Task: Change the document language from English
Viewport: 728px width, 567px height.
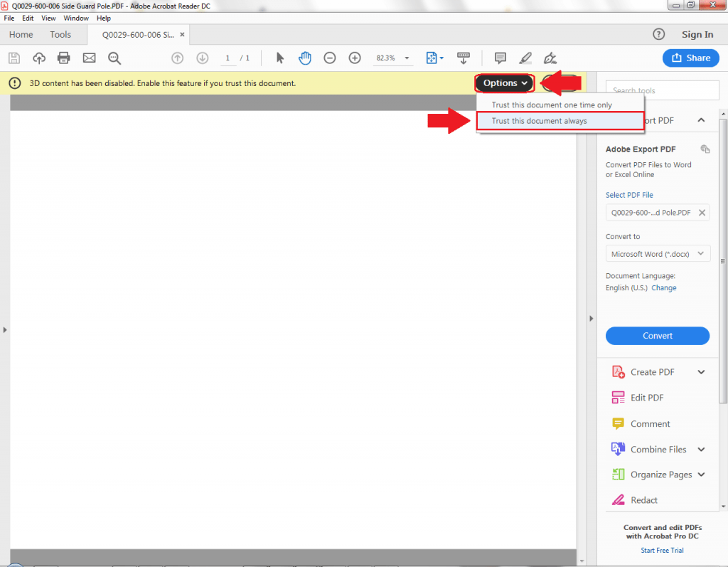Action: point(663,287)
